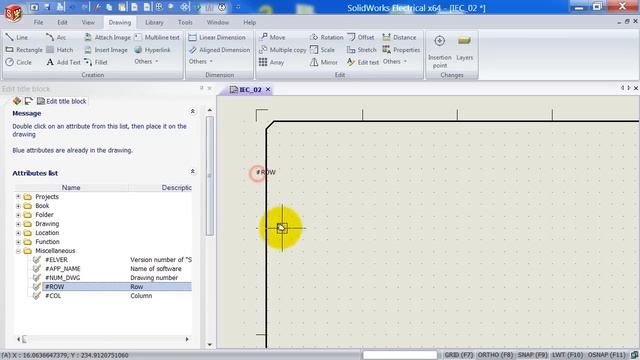Click the Multiline text tool

click(157, 37)
